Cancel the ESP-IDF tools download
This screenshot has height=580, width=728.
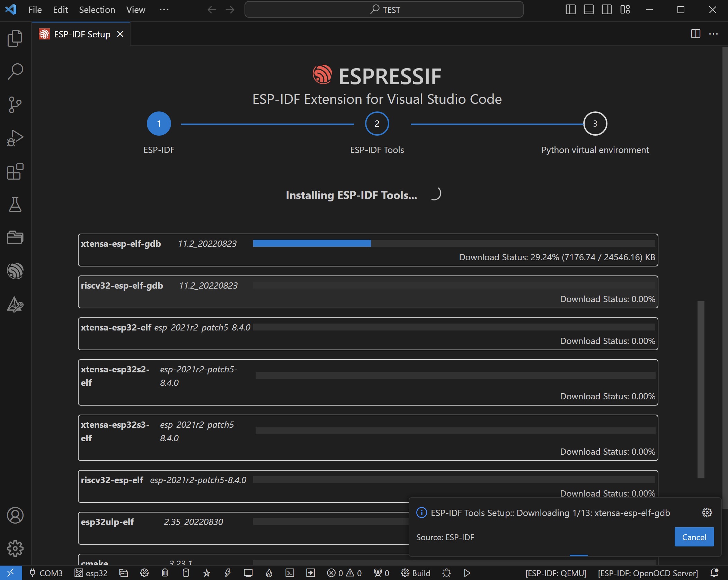pyautogui.click(x=694, y=537)
